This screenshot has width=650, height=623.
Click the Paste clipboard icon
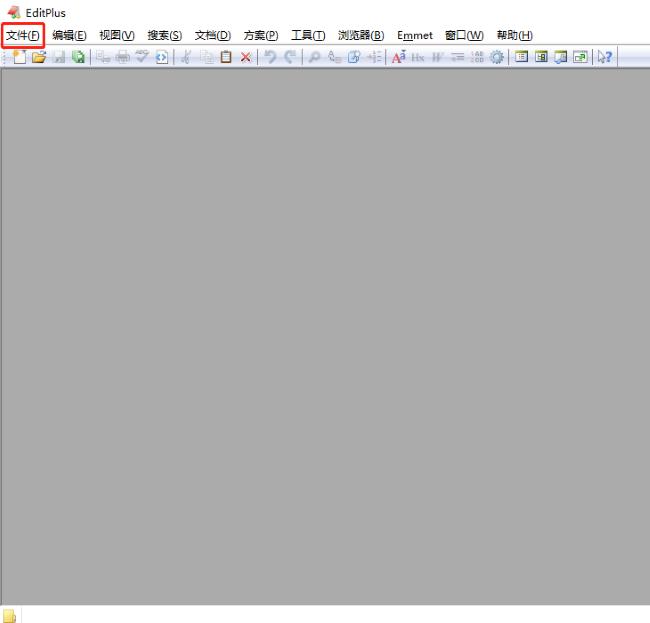226,57
